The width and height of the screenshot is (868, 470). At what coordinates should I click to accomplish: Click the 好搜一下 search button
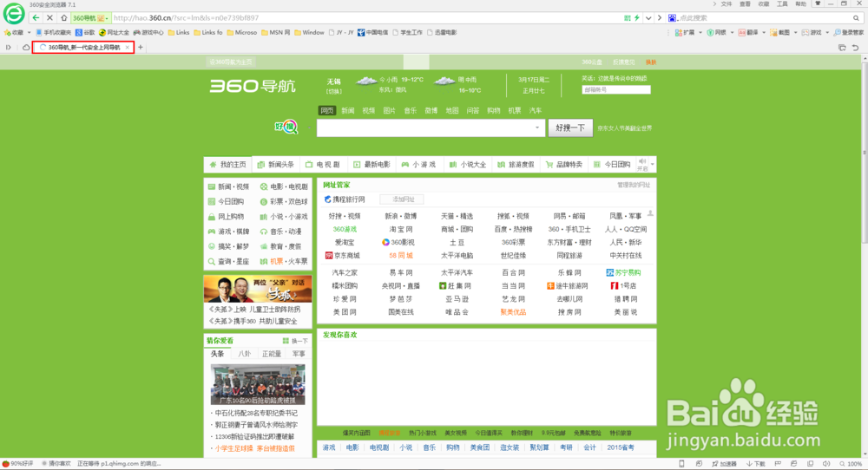[x=570, y=127]
